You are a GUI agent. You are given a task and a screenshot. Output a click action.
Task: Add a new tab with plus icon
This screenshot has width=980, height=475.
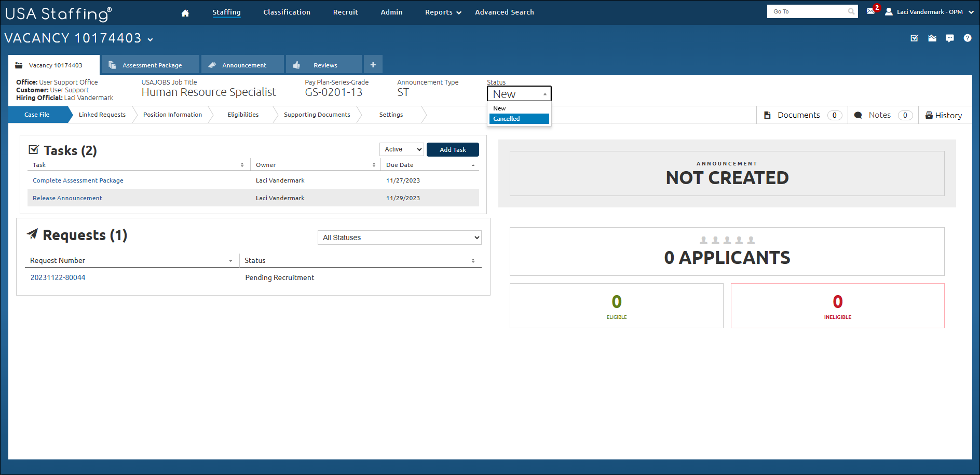[x=373, y=65]
